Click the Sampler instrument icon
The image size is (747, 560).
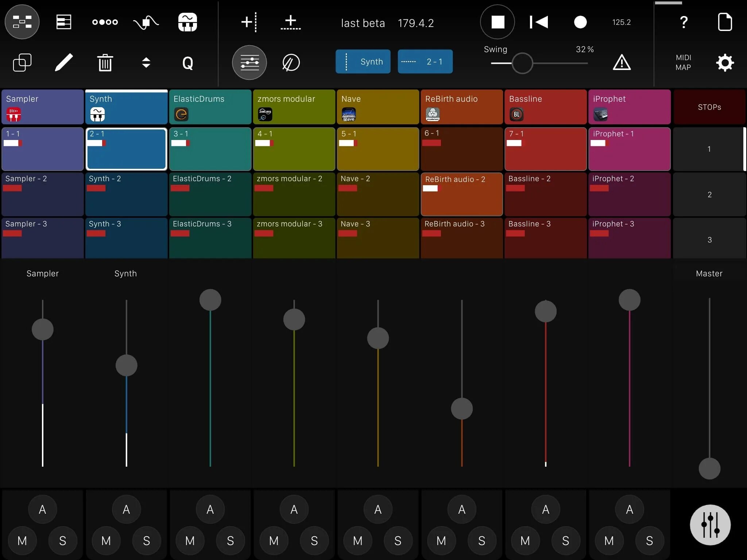13,113
